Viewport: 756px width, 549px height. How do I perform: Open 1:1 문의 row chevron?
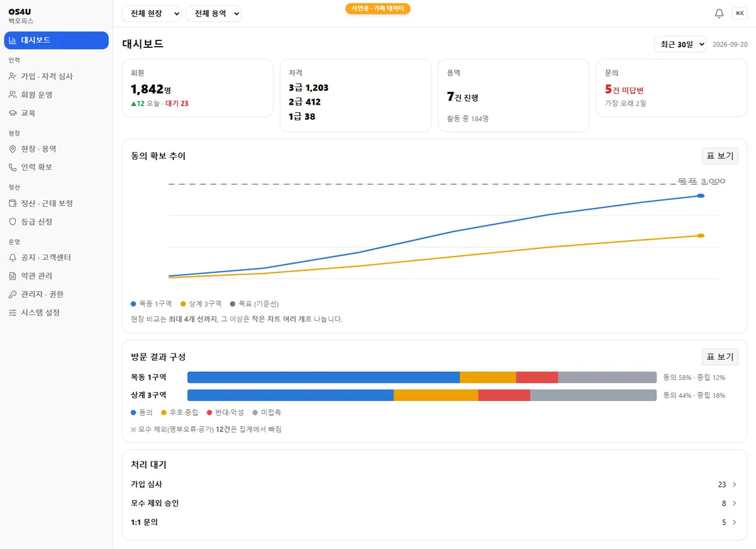coord(734,523)
